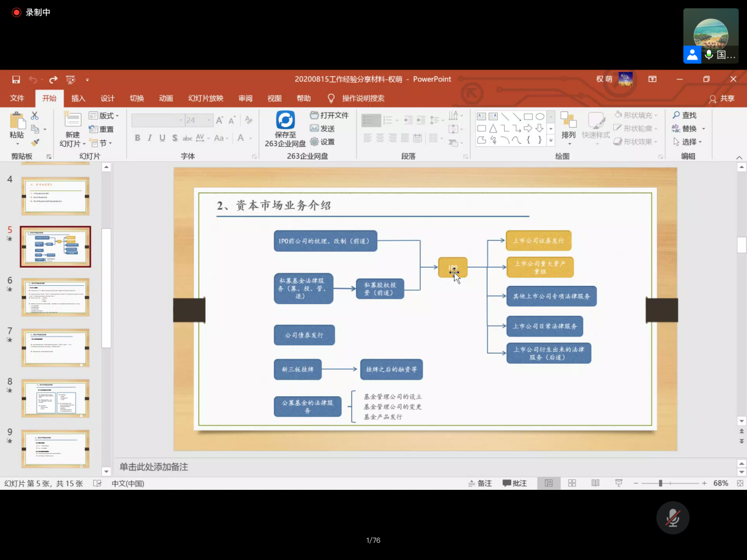Select slide 7 thumbnail in panel
The height and width of the screenshot is (560, 747).
click(x=55, y=348)
